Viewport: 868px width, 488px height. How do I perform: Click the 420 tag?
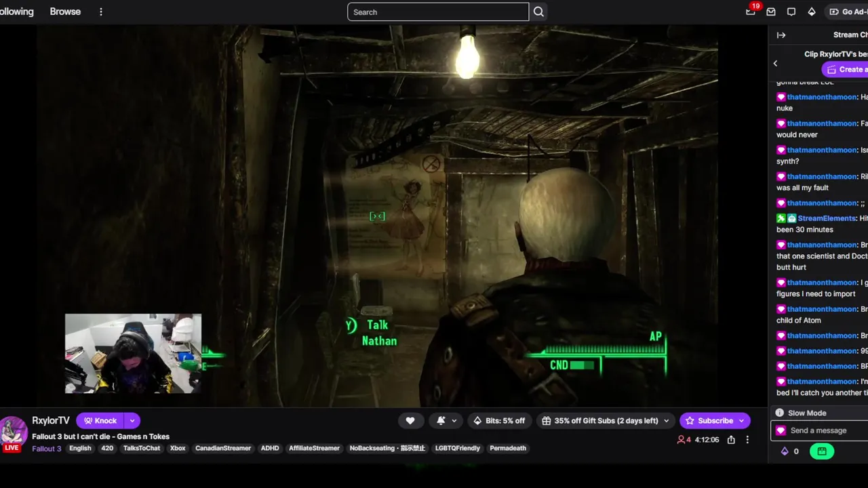pyautogui.click(x=107, y=448)
